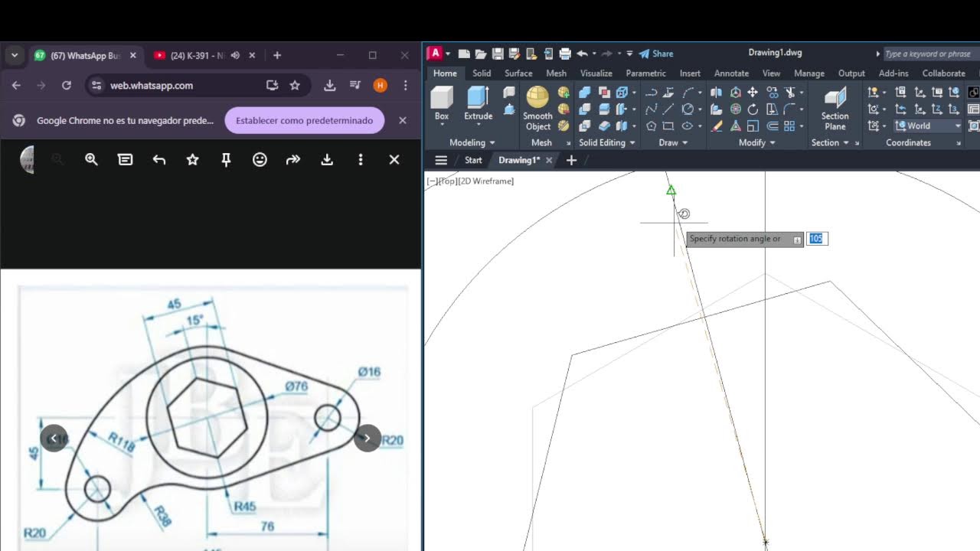This screenshot has height=551, width=980.
Task: Click the AutoCAD new drawing icon
Action: coord(464,54)
